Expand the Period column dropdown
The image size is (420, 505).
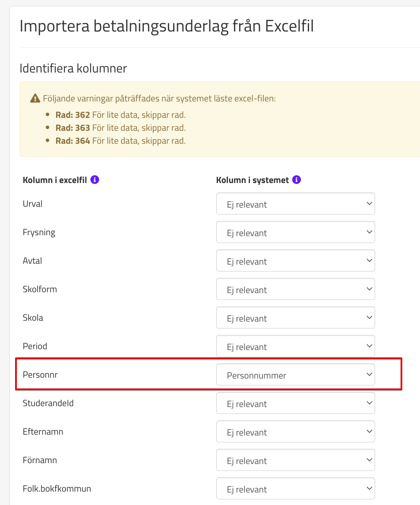coord(295,347)
